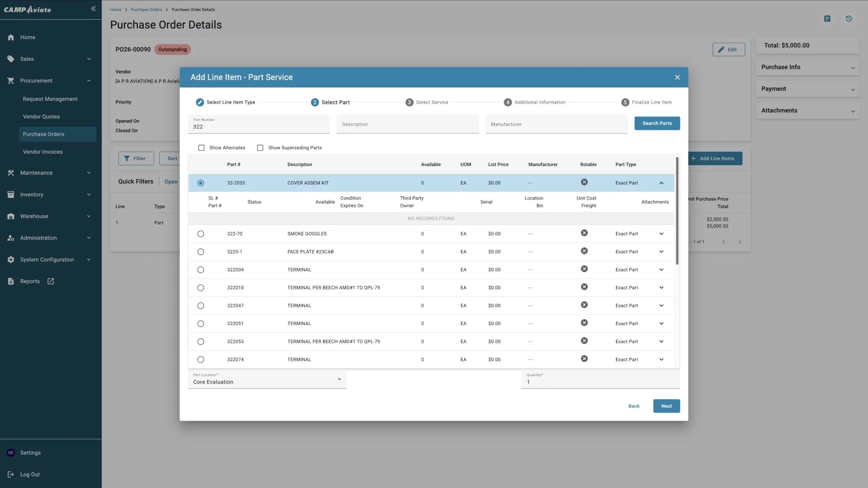The height and width of the screenshot is (488, 868).
Task: Open Vendor Invoices menu item
Action: (x=43, y=152)
